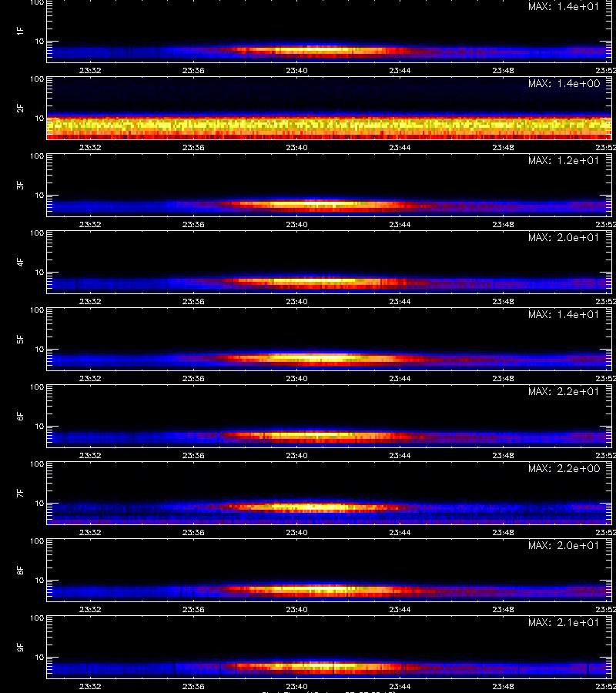Click the 100 y-axis value of panel 7F
Screen dimensions: 616x693
[37, 464]
